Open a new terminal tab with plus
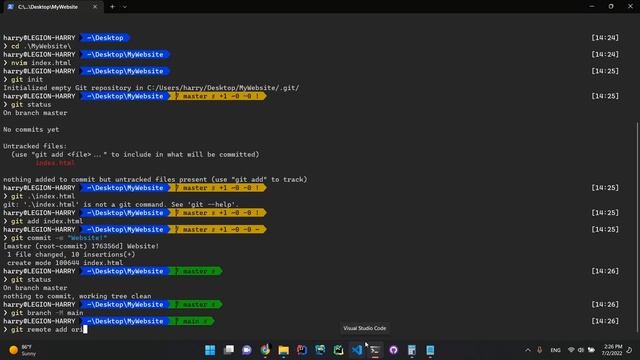Screen dimensions: 640x360 tap(112, 7)
